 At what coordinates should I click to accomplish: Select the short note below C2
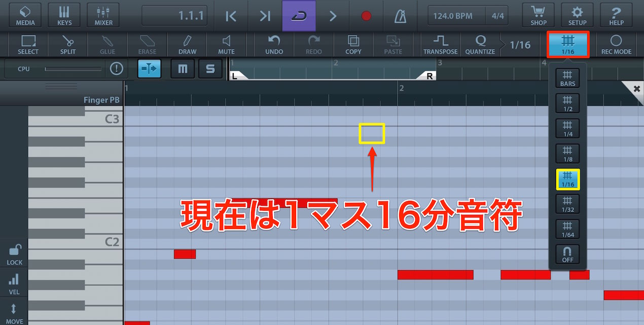[x=185, y=254]
